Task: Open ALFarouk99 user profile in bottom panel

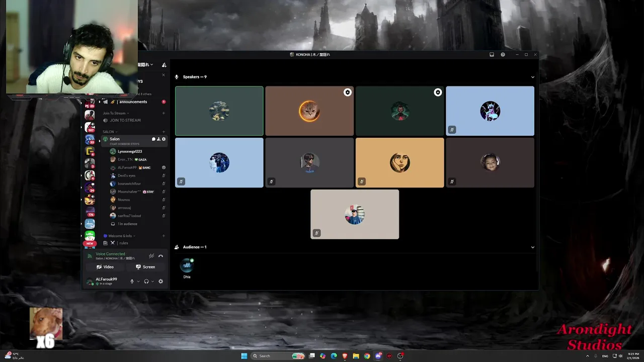Action: click(x=106, y=281)
